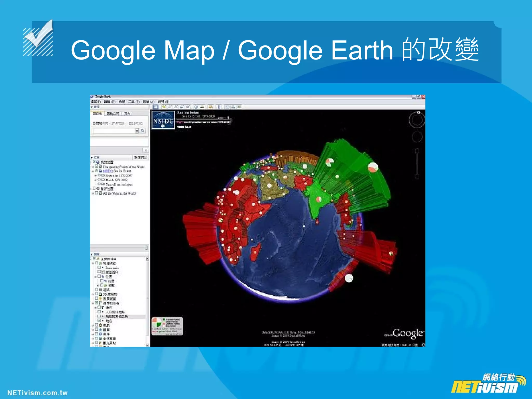Open the 檔案(F) File menu
Viewport: 532px width, 399px height.
coord(96,102)
